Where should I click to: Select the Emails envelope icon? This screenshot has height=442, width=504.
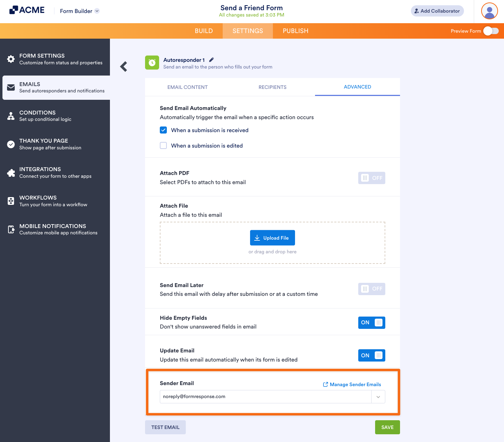11,87
